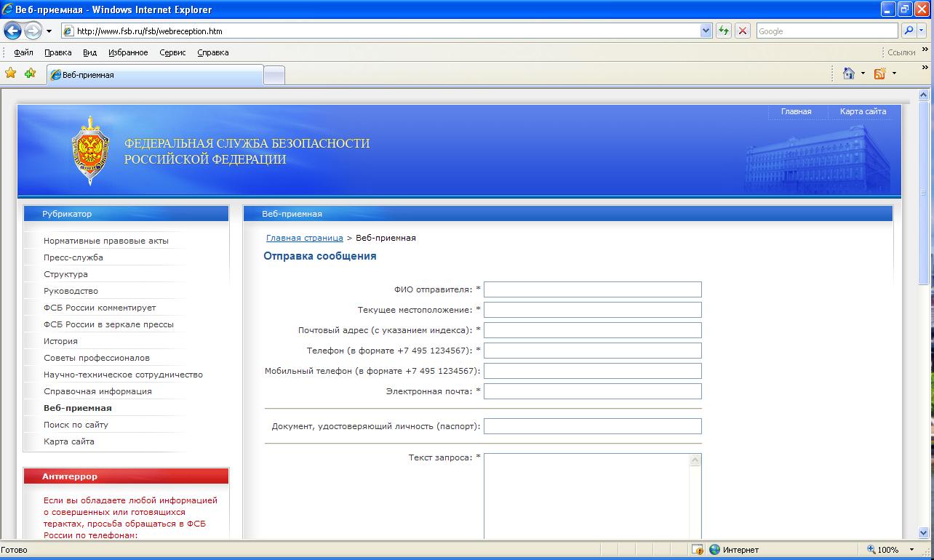Click the Главная страница breadcrumb link
The width and height of the screenshot is (934, 560).
pos(304,238)
